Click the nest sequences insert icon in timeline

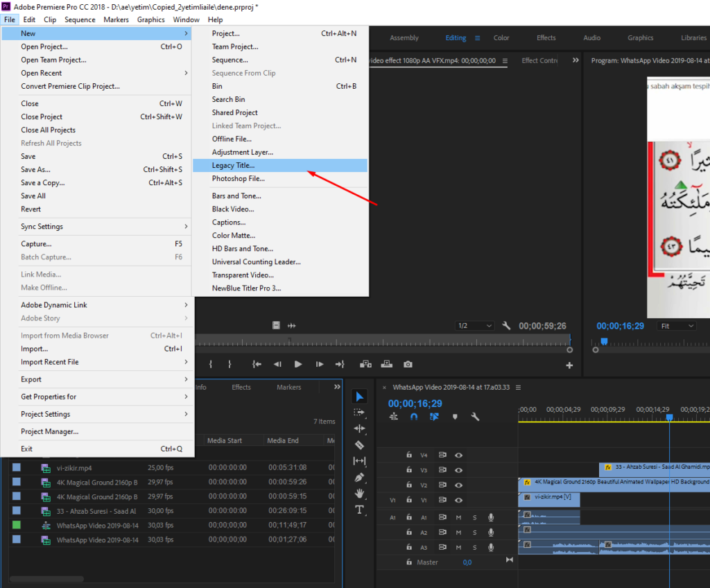(x=394, y=417)
